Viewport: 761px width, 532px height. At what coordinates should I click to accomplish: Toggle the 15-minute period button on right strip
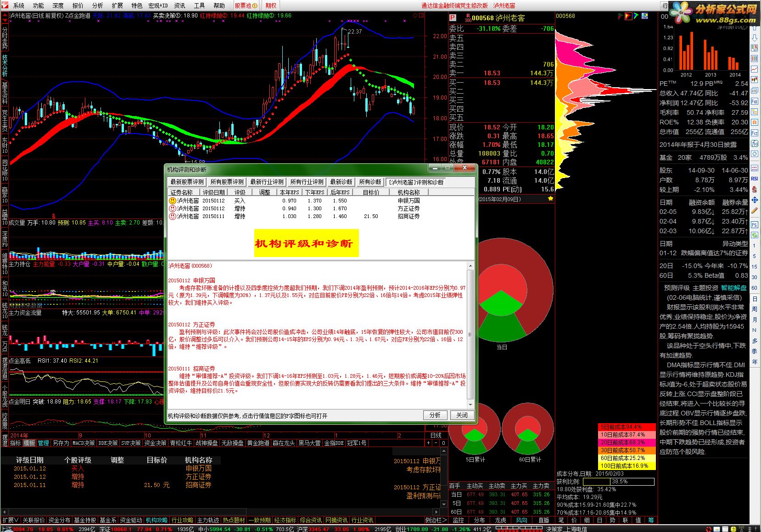755,267
